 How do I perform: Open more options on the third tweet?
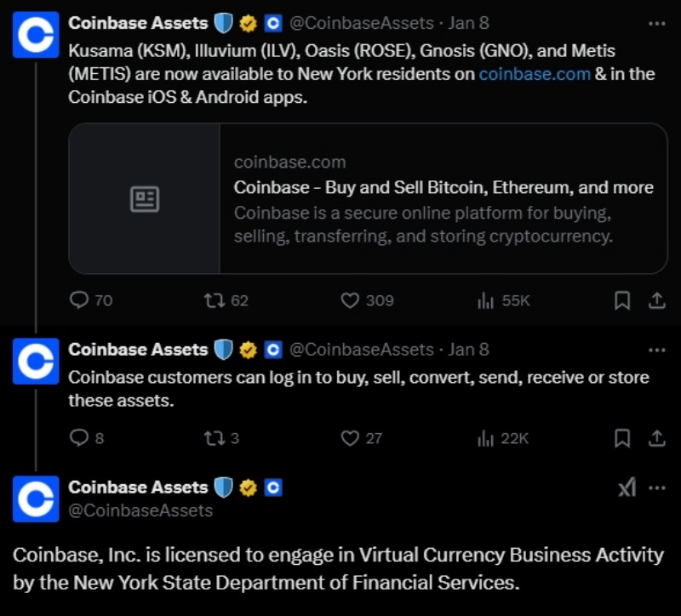tap(656, 488)
